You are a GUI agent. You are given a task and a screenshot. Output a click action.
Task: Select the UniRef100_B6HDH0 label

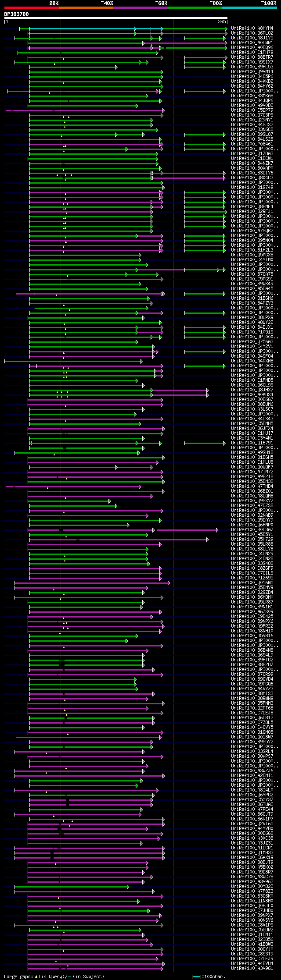coord(252,597)
